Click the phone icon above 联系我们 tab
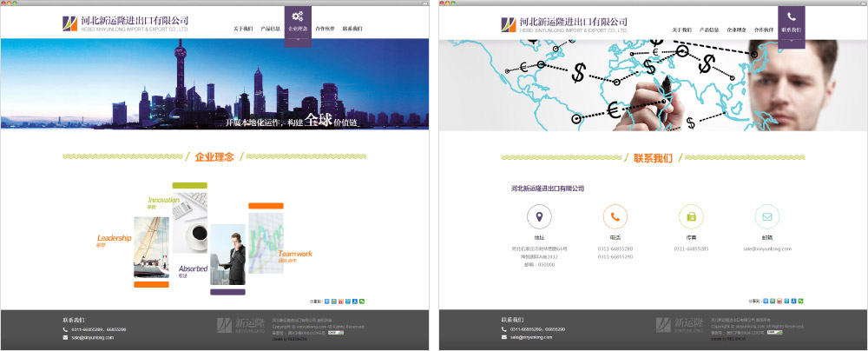Image resolution: width=868 pixels, height=351 pixels. pyautogui.click(x=791, y=17)
